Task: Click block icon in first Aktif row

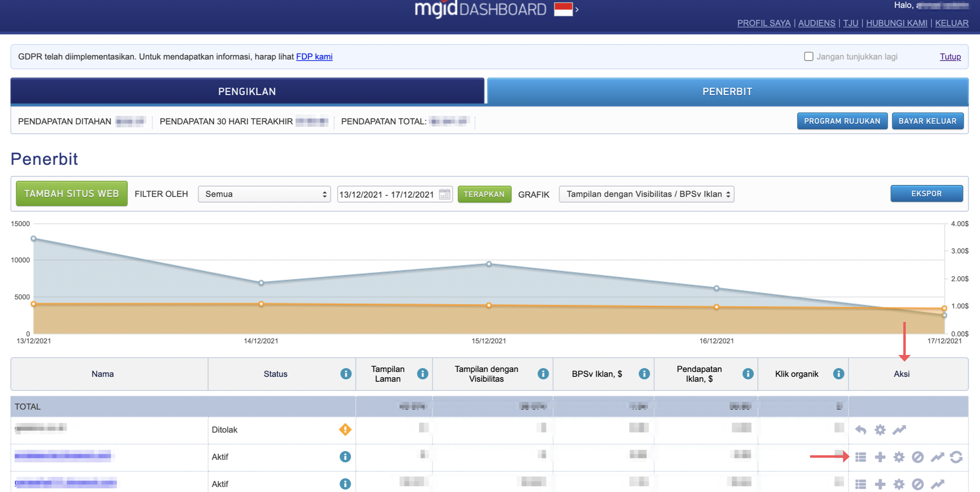Action: coord(917,457)
